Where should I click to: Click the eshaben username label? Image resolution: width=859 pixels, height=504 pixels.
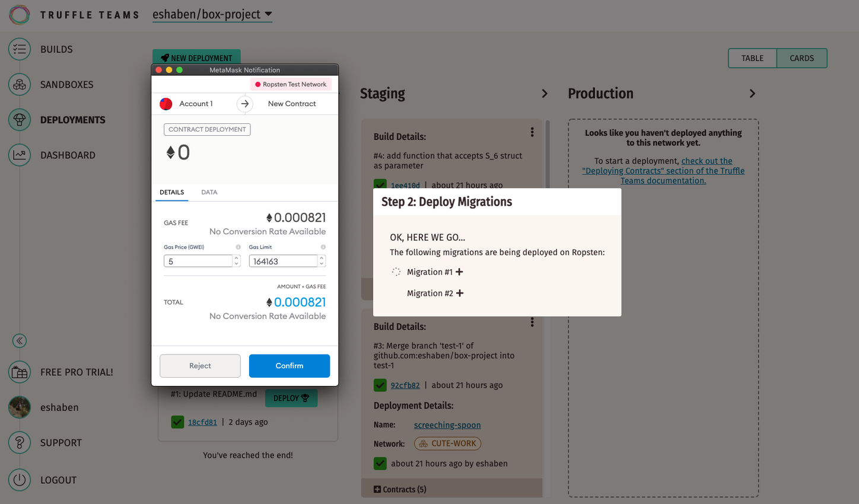[59, 407]
